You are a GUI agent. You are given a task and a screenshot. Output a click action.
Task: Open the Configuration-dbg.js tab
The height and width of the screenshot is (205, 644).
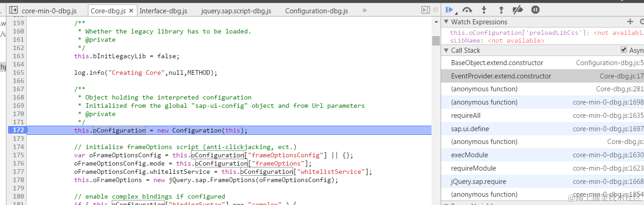pyautogui.click(x=316, y=11)
